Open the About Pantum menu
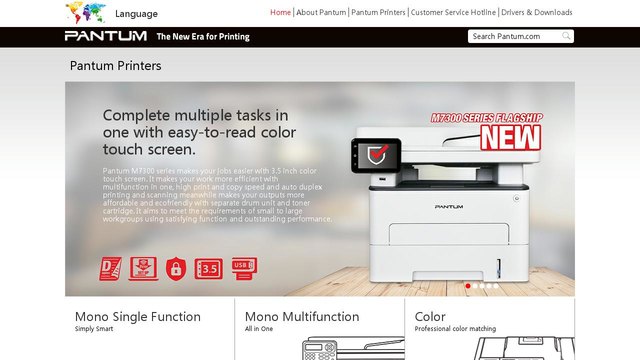This screenshot has width=640, height=360. [x=321, y=12]
